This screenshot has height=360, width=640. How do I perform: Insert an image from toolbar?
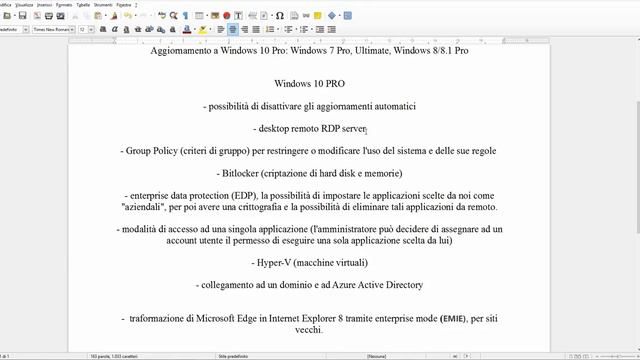215,16
